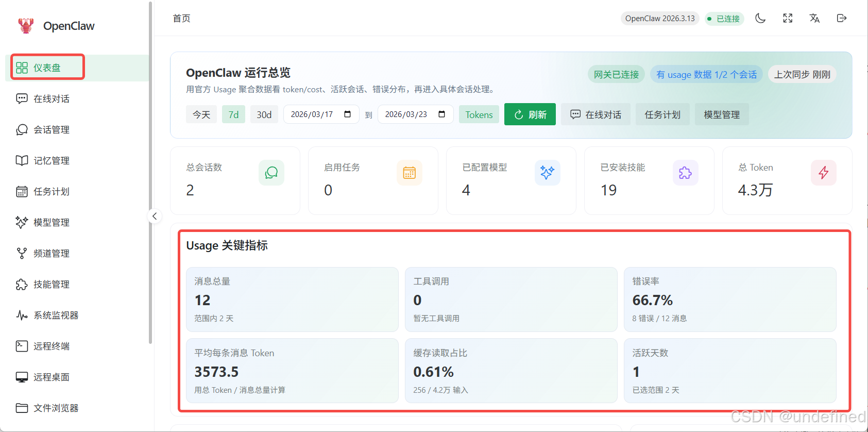868x432 pixels.
Task: Click the 频道管理 branch icon
Action: click(22, 253)
